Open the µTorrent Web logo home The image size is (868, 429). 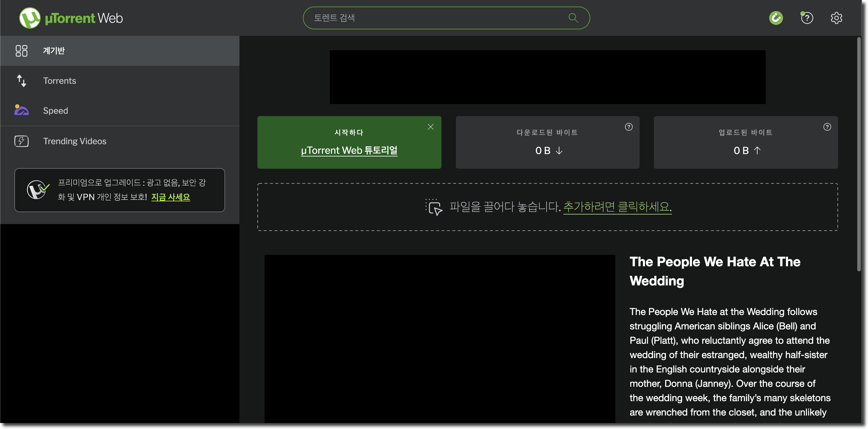70,18
